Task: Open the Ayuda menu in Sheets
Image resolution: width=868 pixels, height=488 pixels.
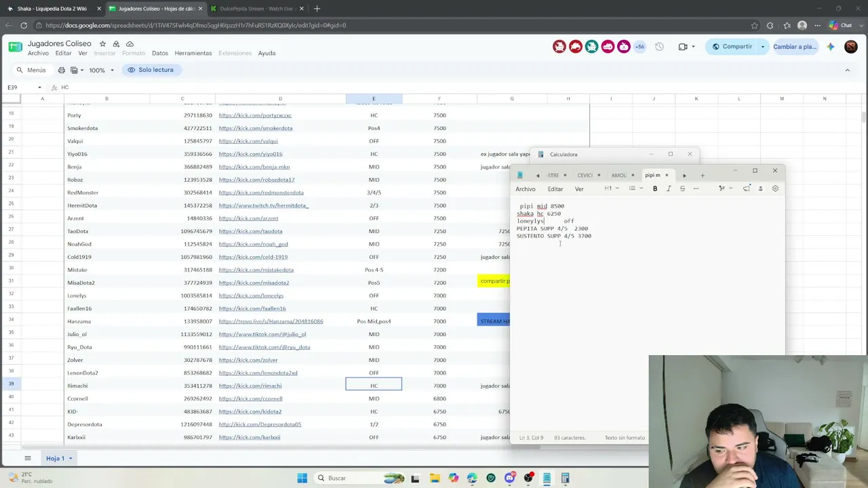Action: click(267, 54)
